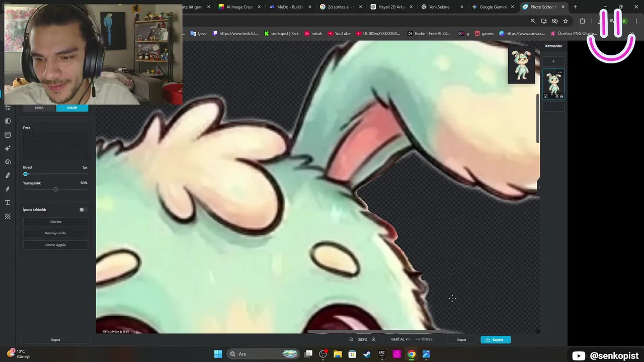Open the Çevir bookmark
Viewport: 644px width, 362px height.
[199, 34]
